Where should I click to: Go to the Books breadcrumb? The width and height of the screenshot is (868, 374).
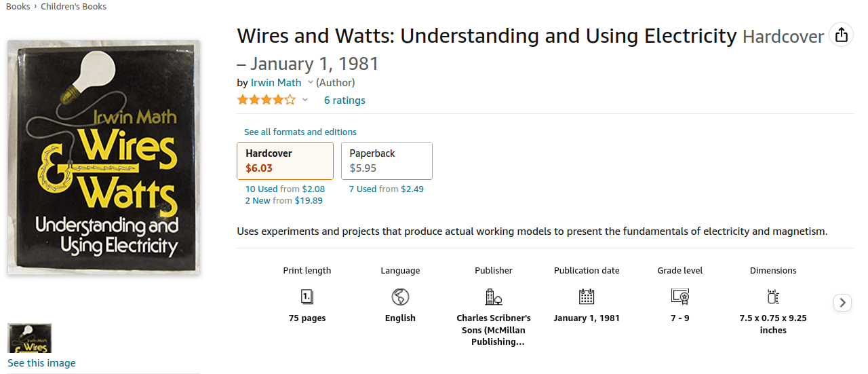pos(18,6)
